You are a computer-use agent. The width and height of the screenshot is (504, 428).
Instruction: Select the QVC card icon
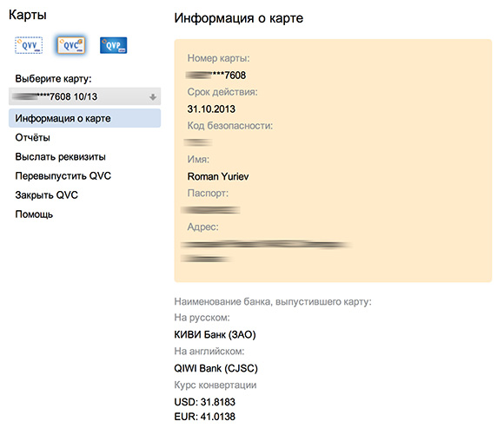[x=71, y=45]
